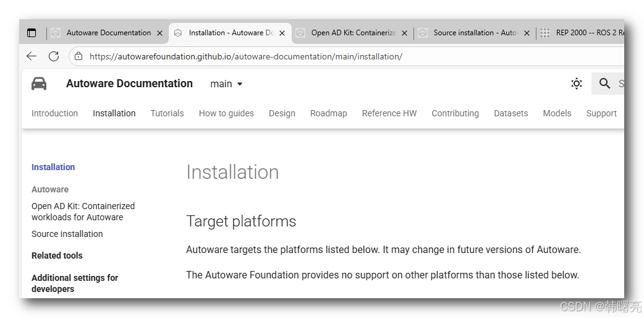Click the browser back arrow

coord(32,56)
